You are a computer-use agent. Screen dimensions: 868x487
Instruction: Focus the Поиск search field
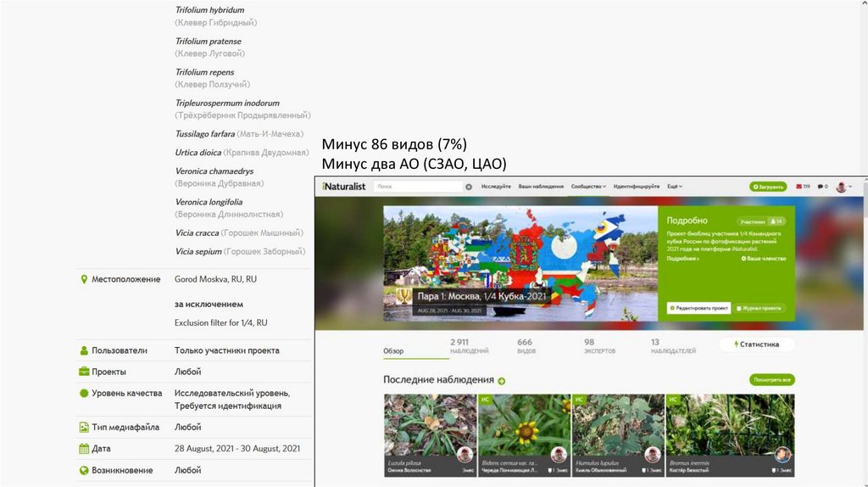click(x=418, y=187)
